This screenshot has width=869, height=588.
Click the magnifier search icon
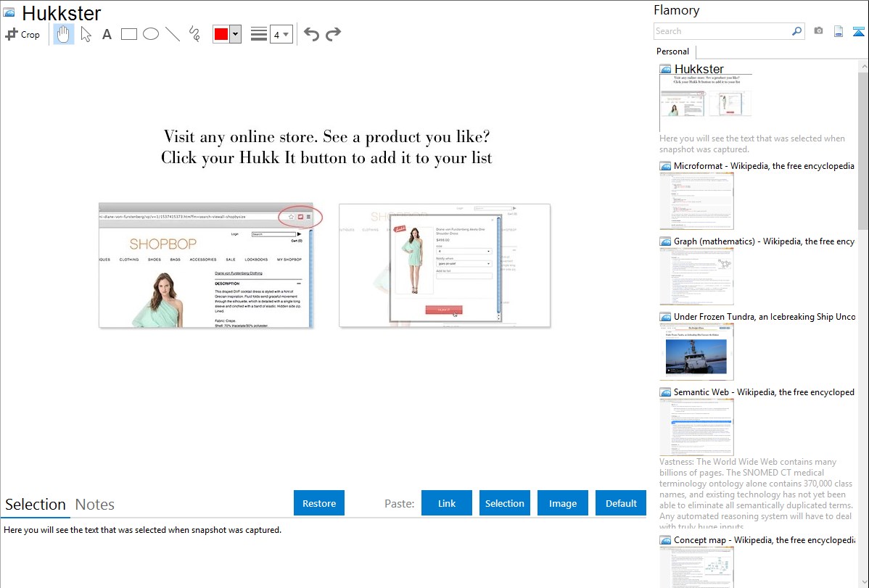point(797,31)
